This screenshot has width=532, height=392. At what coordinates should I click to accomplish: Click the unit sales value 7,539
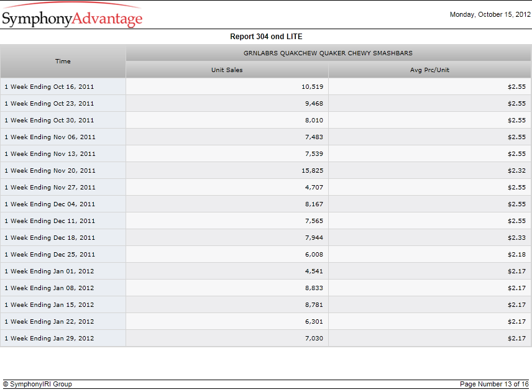point(314,154)
